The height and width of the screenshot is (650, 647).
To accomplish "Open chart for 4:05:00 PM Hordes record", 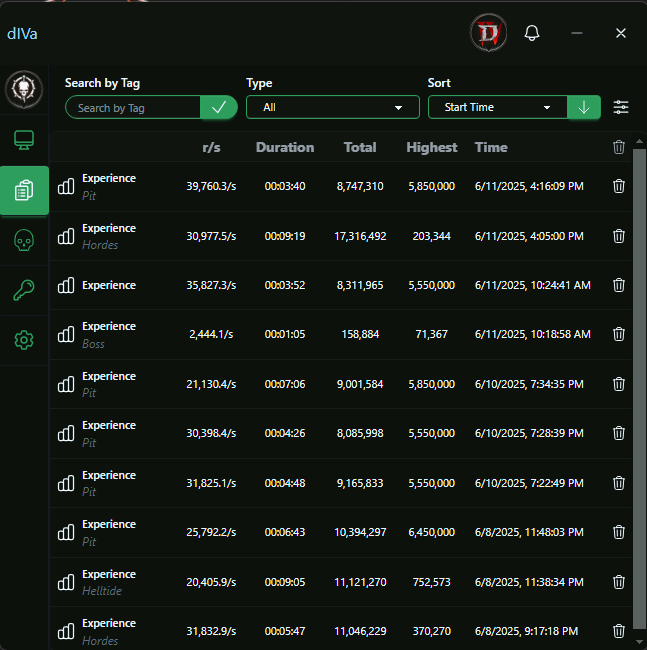I will pyautogui.click(x=66, y=236).
